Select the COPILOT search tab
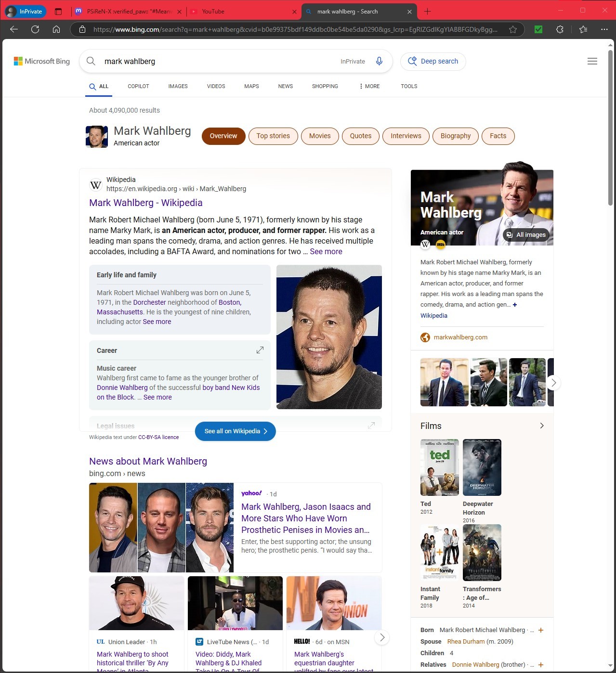 pos(138,86)
